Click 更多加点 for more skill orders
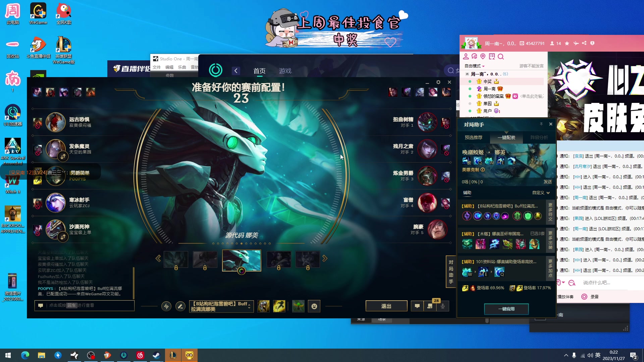Image resolution: width=644 pixels, height=362 pixels. coord(550,268)
